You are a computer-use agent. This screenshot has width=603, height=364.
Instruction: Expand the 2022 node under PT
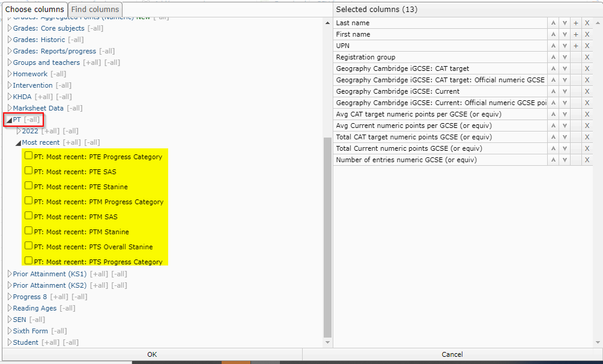click(19, 131)
